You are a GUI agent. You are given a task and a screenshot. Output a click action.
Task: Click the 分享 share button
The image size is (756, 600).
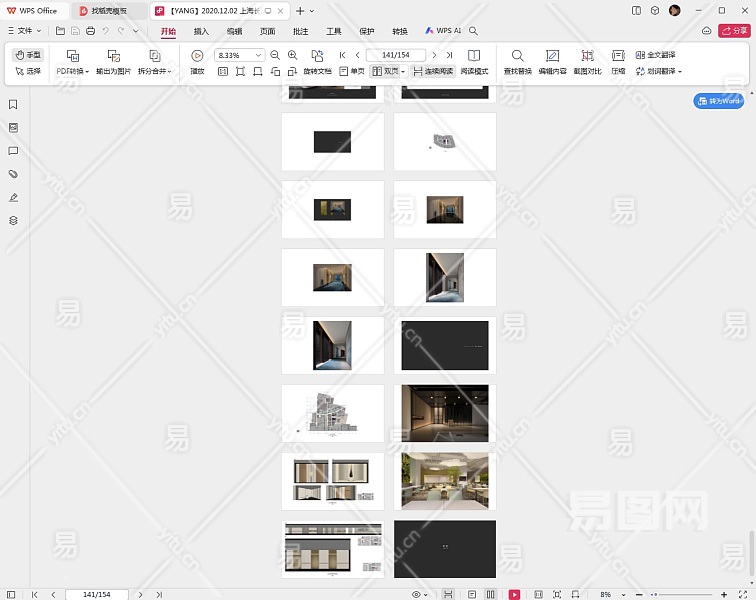[x=735, y=31]
